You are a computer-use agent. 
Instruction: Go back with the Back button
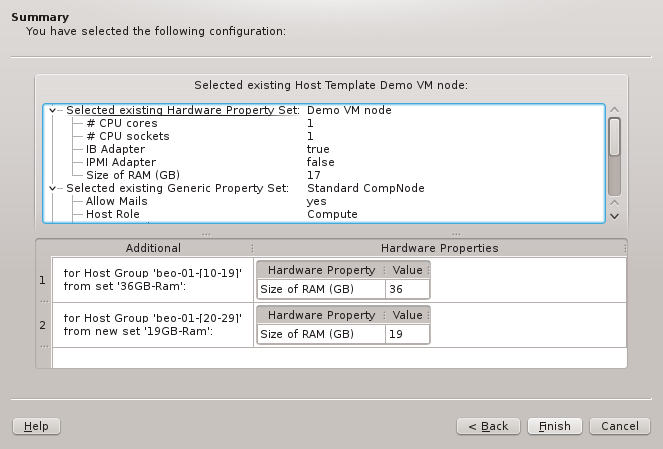(x=487, y=426)
